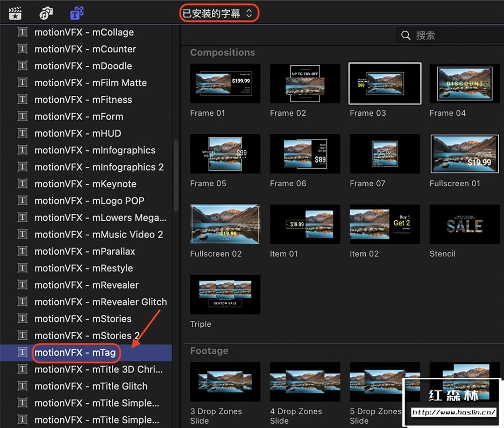Click the title icon beside mDoodle
Image resolution: width=504 pixels, height=428 pixels.
pyautogui.click(x=22, y=66)
